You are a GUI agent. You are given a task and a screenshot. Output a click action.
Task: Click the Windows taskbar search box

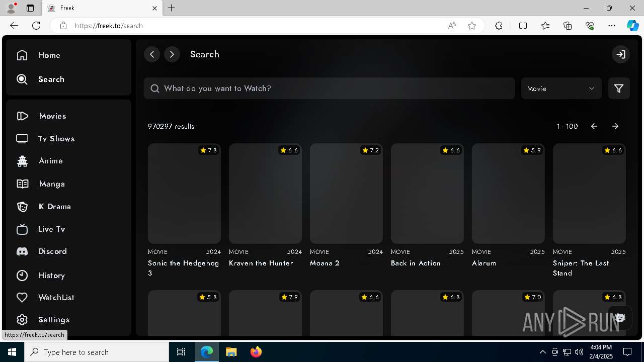tap(97, 352)
